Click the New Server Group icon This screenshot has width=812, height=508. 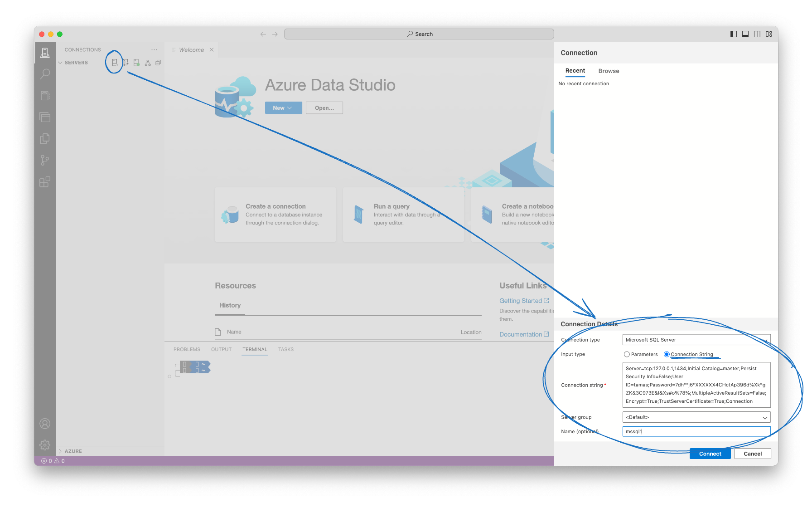tap(126, 63)
